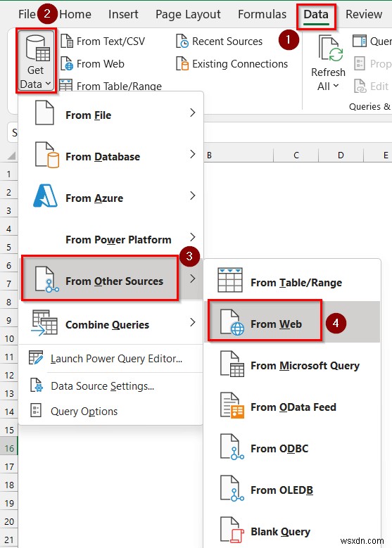The height and width of the screenshot is (548, 392).
Task: Click the From OData Feed icon
Action: (x=232, y=405)
